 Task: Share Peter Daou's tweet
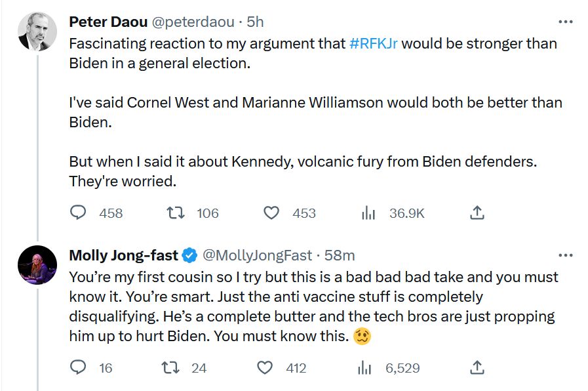(477, 213)
